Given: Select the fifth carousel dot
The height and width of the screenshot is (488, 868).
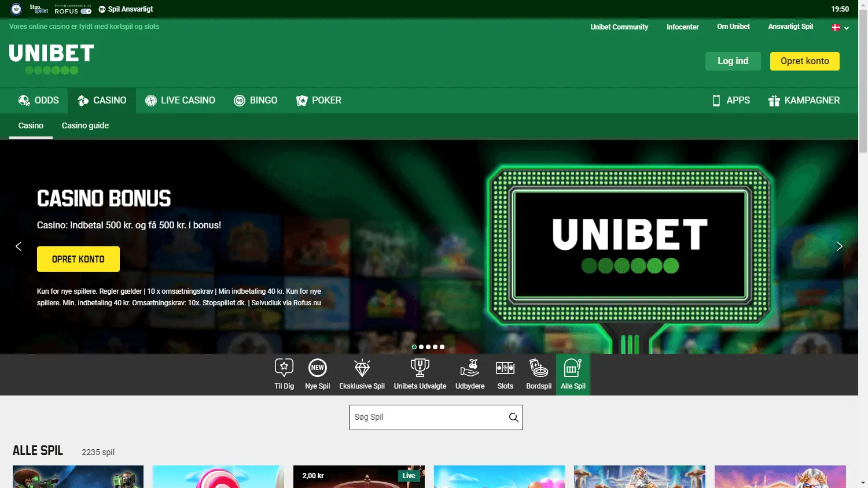Looking at the screenshot, I should click(442, 347).
